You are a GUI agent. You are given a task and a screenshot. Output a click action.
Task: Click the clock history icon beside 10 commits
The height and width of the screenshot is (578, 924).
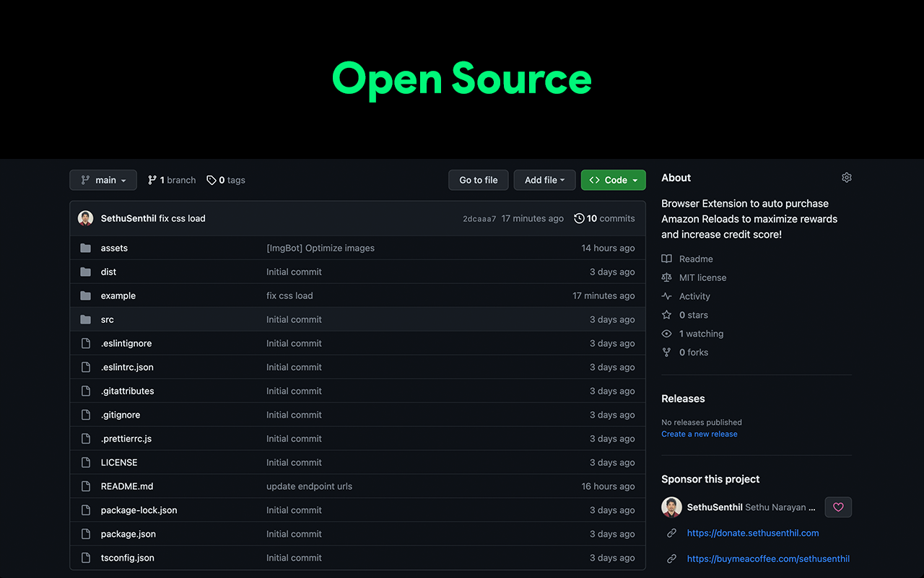coord(579,218)
